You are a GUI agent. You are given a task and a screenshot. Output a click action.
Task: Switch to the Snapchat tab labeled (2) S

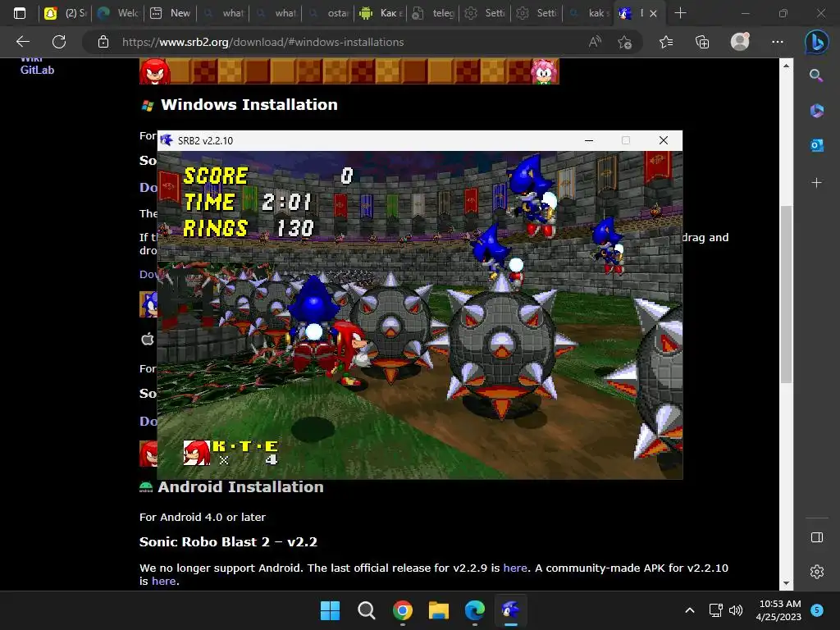point(66,13)
